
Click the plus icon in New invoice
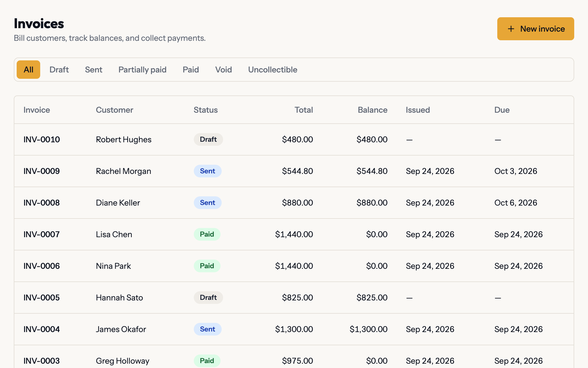(x=511, y=29)
